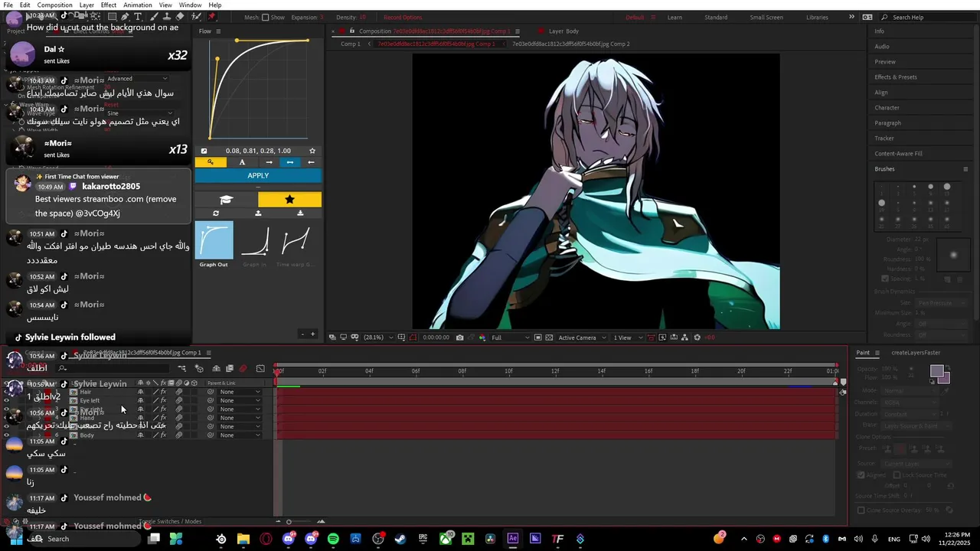Open the Effect menu
The image size is (980, 551).
109,5
